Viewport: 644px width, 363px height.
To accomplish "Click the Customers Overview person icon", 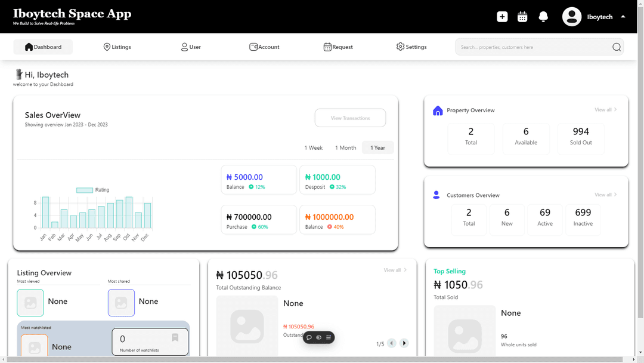I will click(x=436, y=195).
